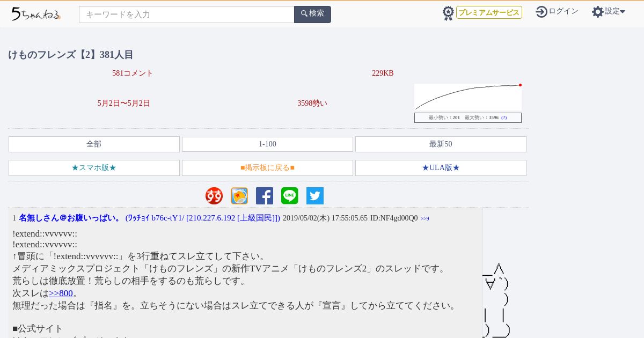Share thread on Twitter

pos(315,196)
